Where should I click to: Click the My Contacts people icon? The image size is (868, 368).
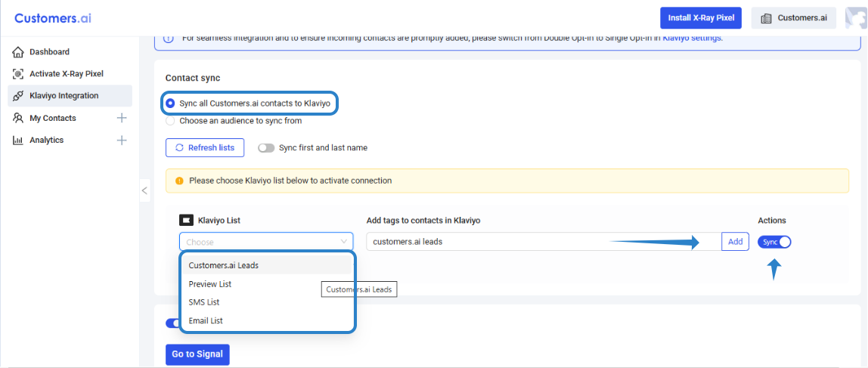(x=18, y=118)
